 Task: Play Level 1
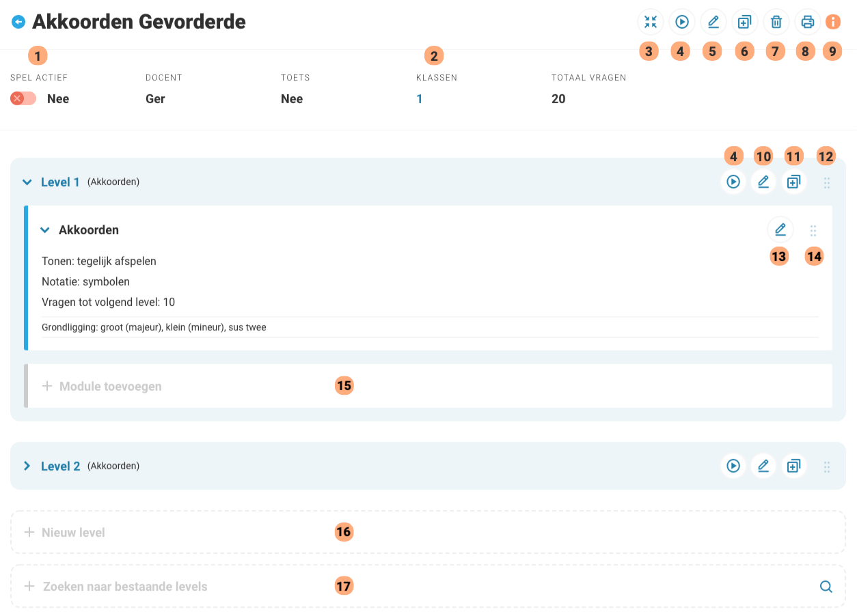tap(733, 182)
